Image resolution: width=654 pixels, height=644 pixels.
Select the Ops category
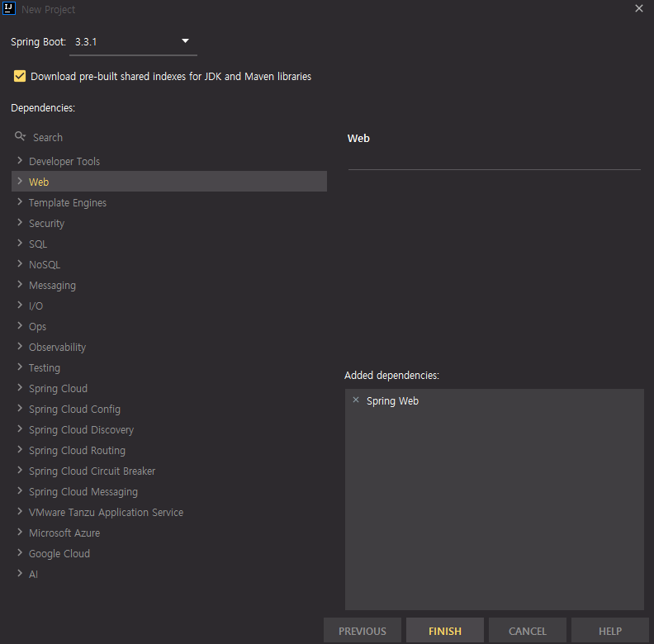click(x=37, y=327)
